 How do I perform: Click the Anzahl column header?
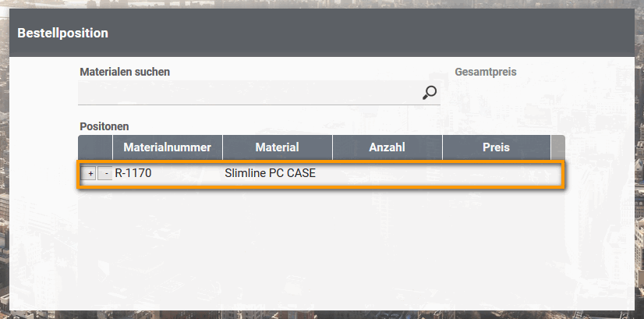[387, 147]
